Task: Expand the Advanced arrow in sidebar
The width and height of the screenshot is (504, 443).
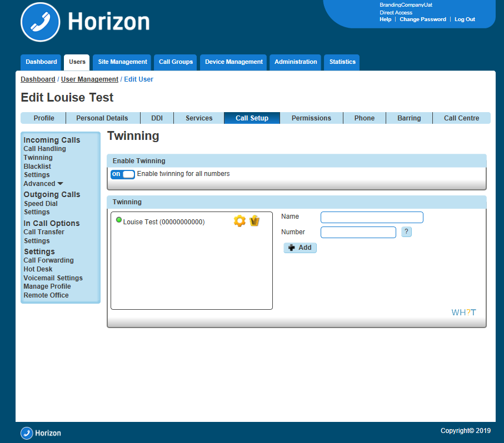Action: tap(60, 184)
